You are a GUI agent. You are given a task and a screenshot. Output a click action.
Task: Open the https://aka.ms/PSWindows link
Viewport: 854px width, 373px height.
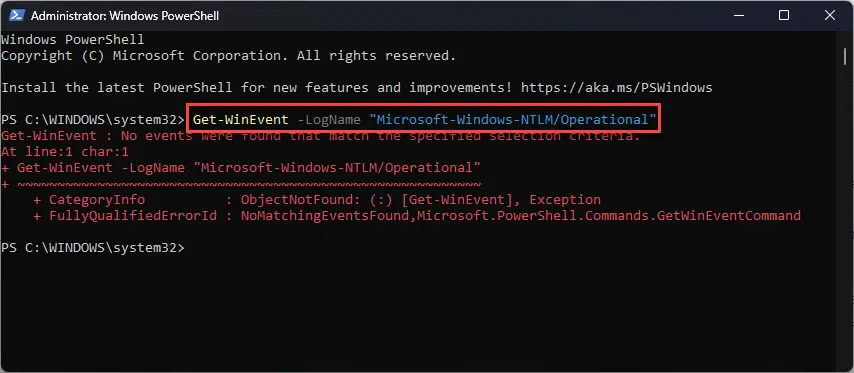[x=617, y=88]
